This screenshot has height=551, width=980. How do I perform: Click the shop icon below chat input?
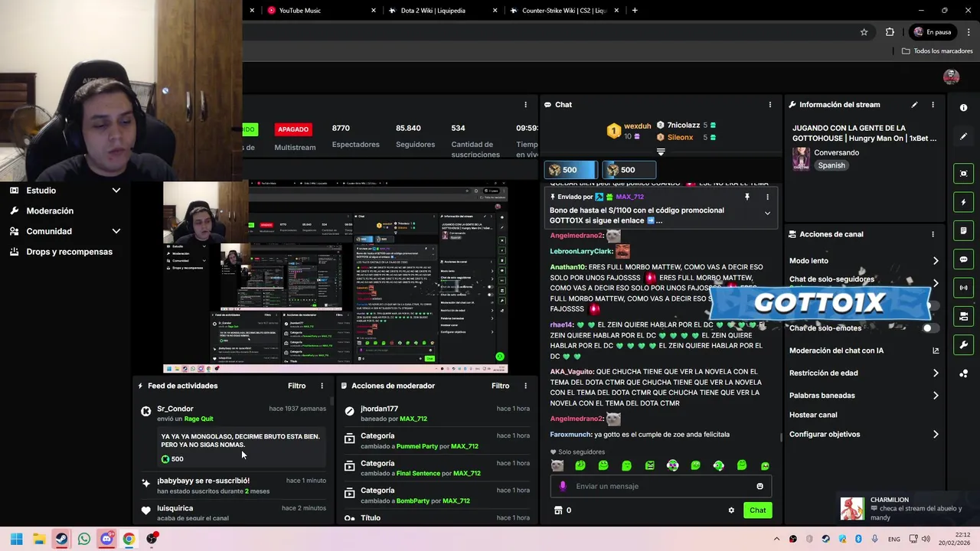click(x=558, y=510)
